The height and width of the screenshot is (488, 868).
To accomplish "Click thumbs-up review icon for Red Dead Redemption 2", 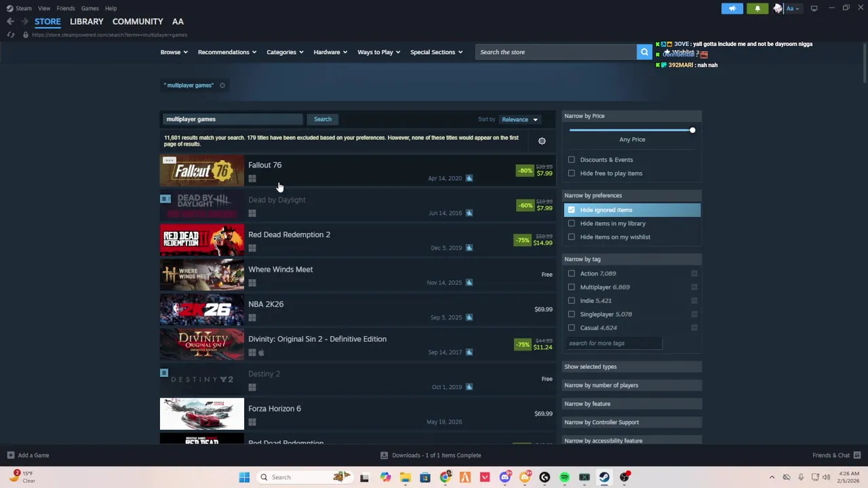I will click(x=469, y=247).
